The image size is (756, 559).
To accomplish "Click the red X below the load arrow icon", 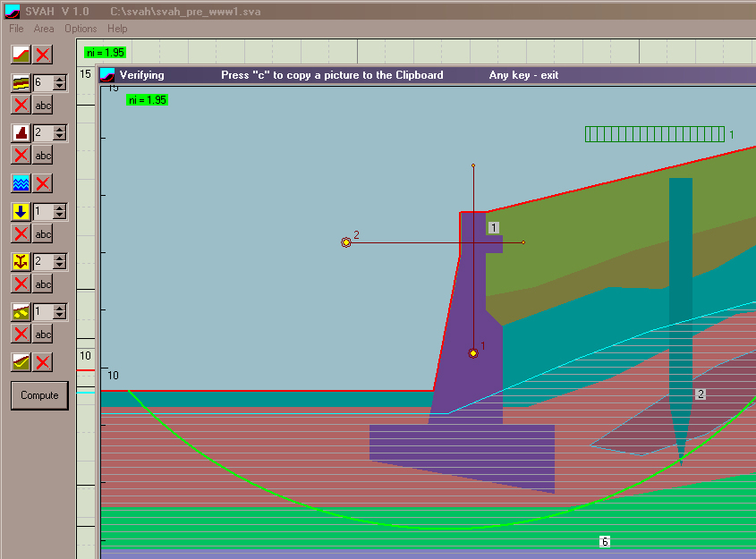I will (x=21, y=233).
